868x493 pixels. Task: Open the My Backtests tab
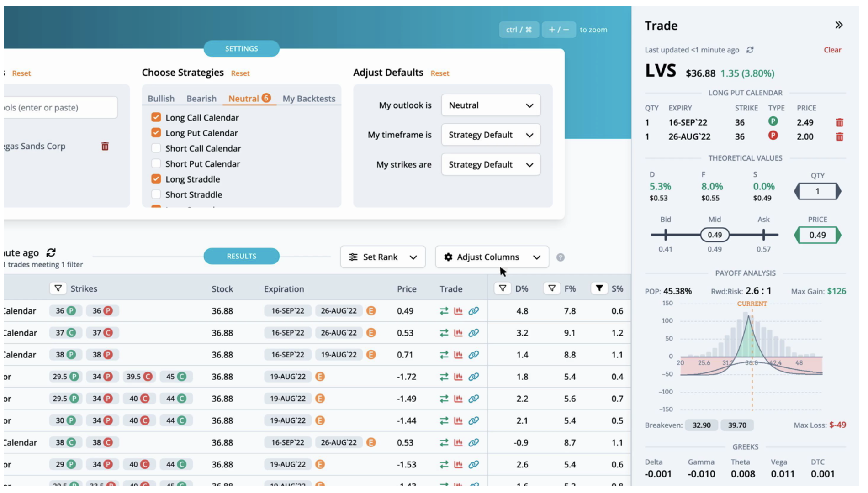[x=309, y=98]
